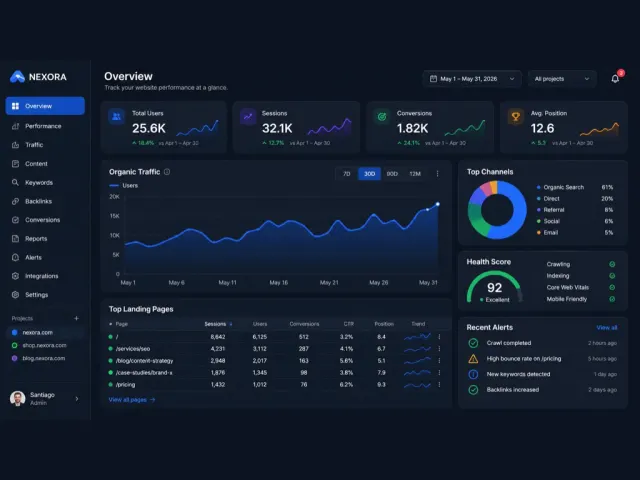Select the nexora.com project
Screen dimensions: 640x480
(44, 332)
